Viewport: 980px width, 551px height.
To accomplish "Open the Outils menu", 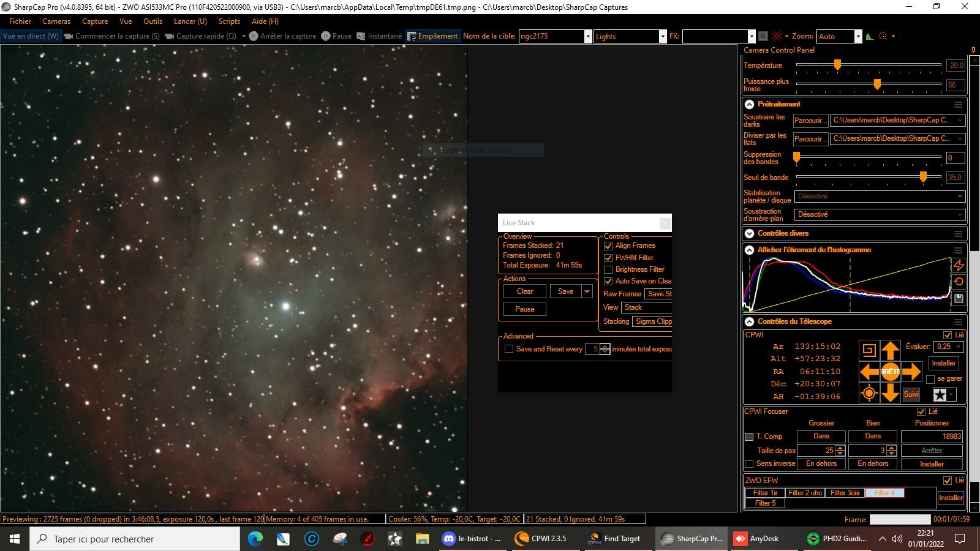I will pos(153,21).
